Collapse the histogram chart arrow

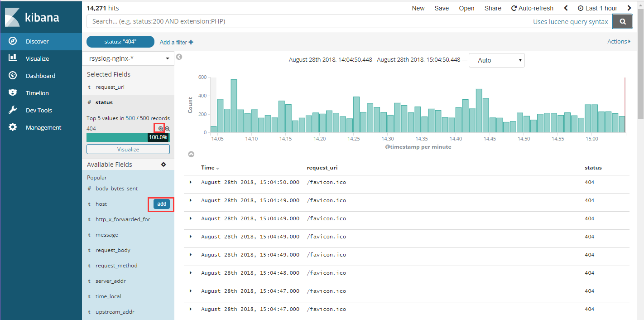(191, 155)
